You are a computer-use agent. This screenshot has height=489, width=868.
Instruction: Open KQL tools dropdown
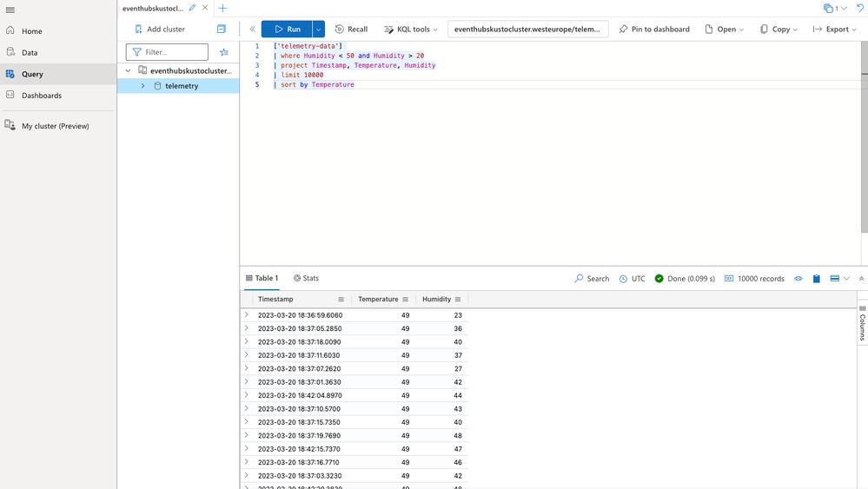pyautogui.click(x=411, y=29)
